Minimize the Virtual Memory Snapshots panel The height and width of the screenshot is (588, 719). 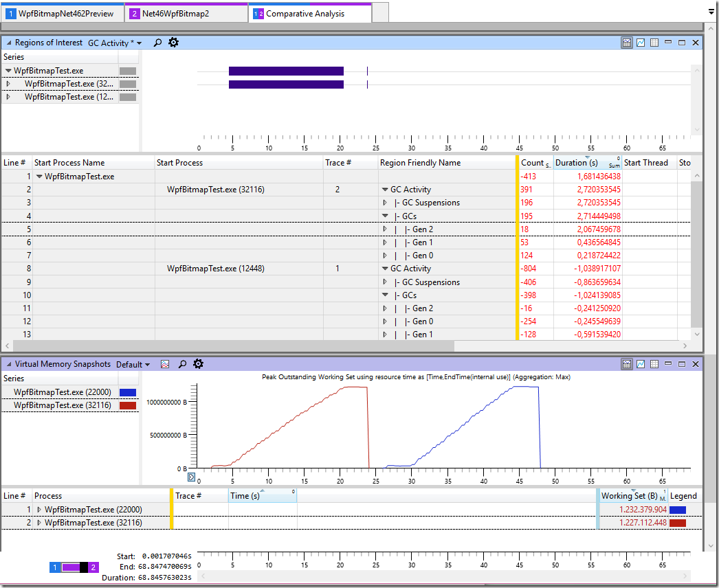coord(668,363)
